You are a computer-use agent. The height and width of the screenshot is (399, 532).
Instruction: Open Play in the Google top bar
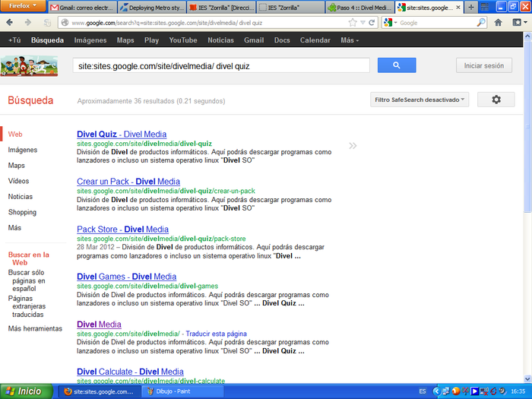(x=151, y=40)
